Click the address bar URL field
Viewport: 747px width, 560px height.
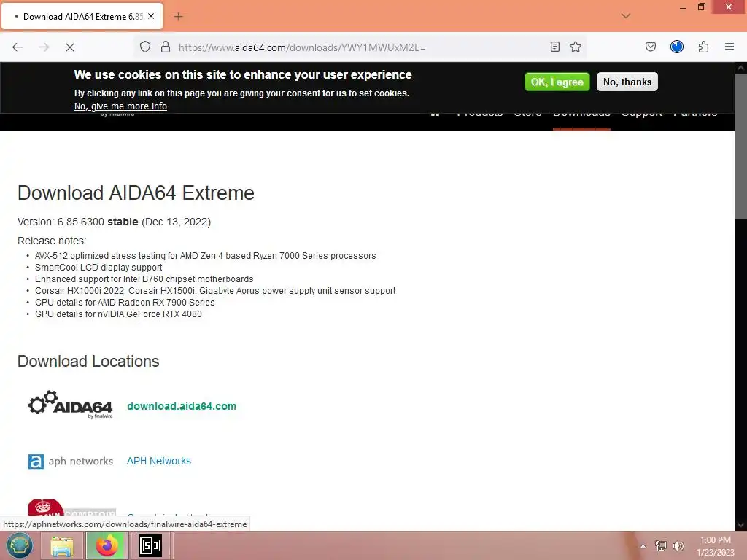[362, 47]
